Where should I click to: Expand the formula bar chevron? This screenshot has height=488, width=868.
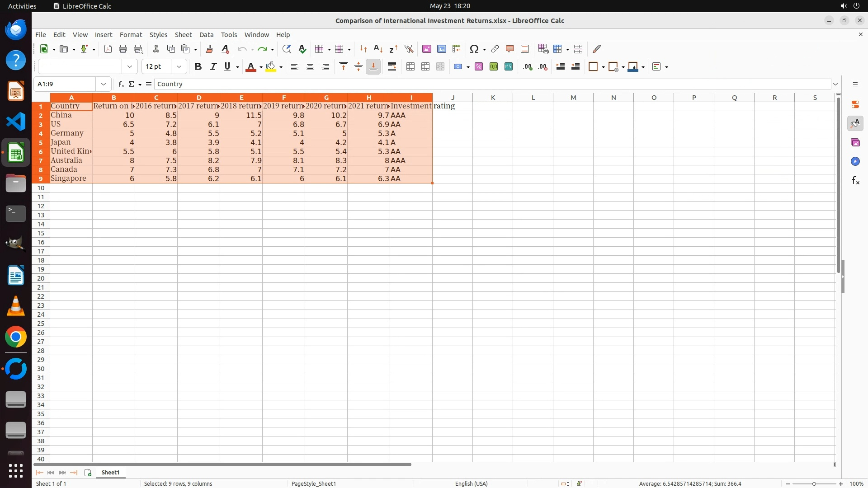[835, 84]
